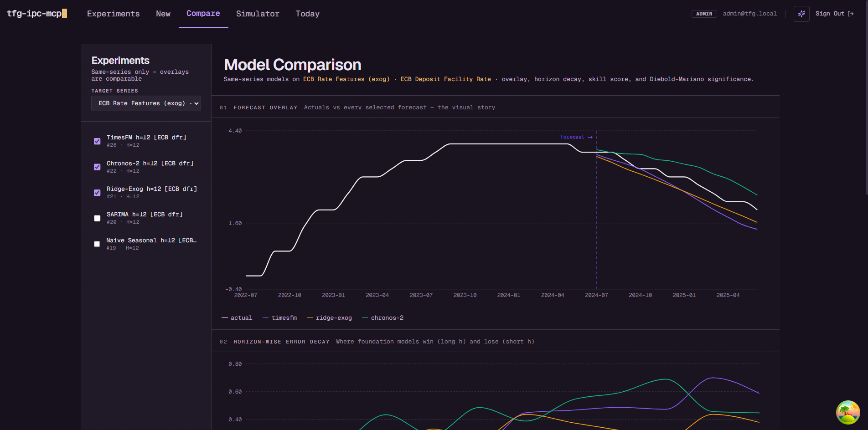
Task: Click the 4.40 y-axis label
Action: 235,131
